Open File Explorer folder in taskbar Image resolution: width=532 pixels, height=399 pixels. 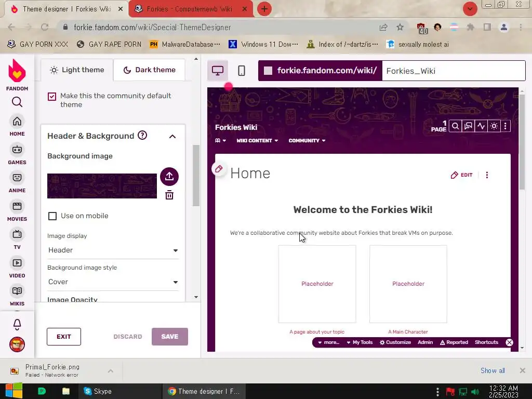point(66,391)
